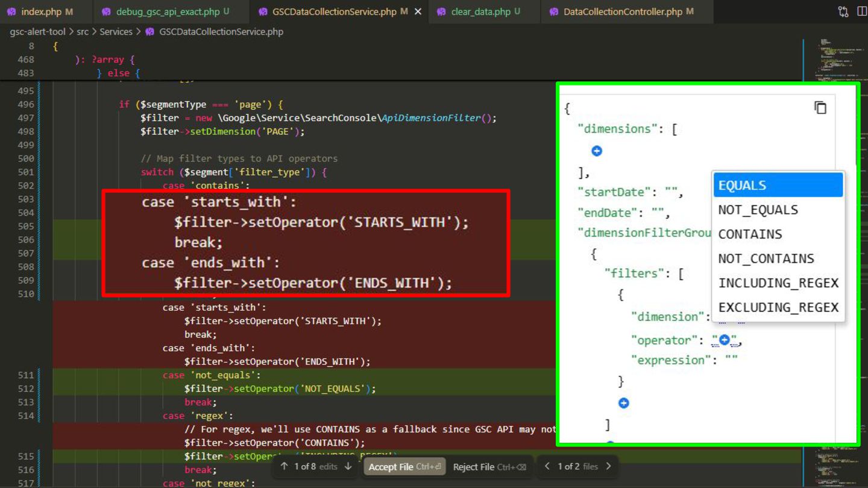The height and width of the screenshot is (488, 868).
Task: Choose NOT_EQUALS from the operator list
Action: [x=778, y=210]
